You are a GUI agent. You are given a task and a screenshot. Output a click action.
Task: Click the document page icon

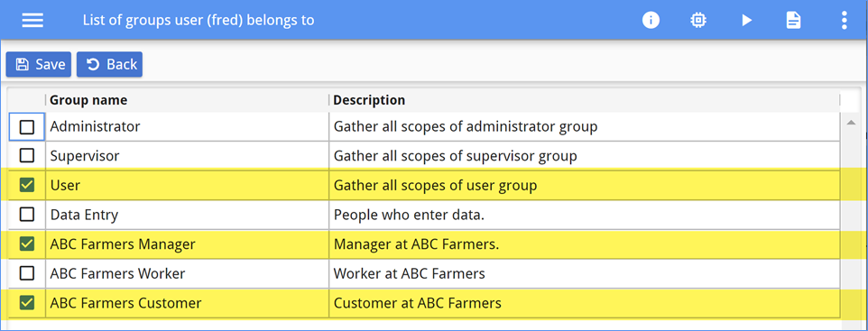click(794, 21)
